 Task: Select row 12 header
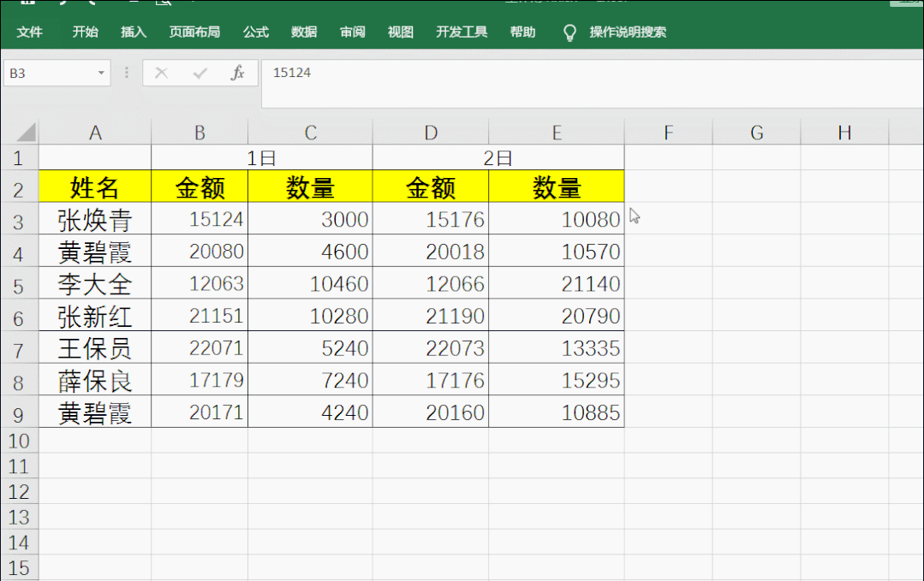(19, 491)
